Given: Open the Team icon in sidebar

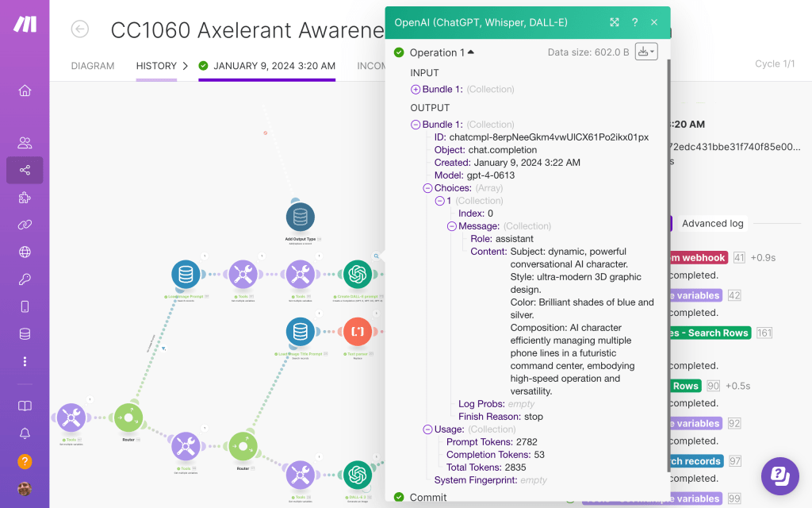Looking at the screenshot, I should pyautogui.click(x=25, y=143).
